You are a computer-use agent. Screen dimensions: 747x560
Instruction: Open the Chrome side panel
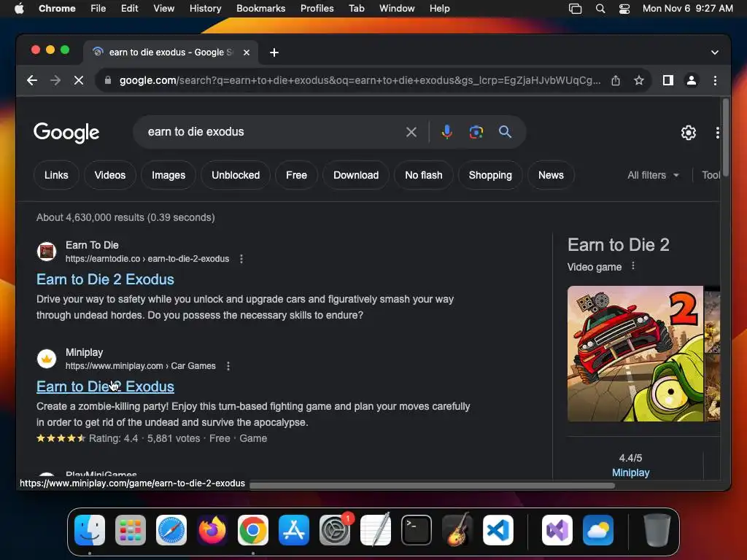[668, 80]
